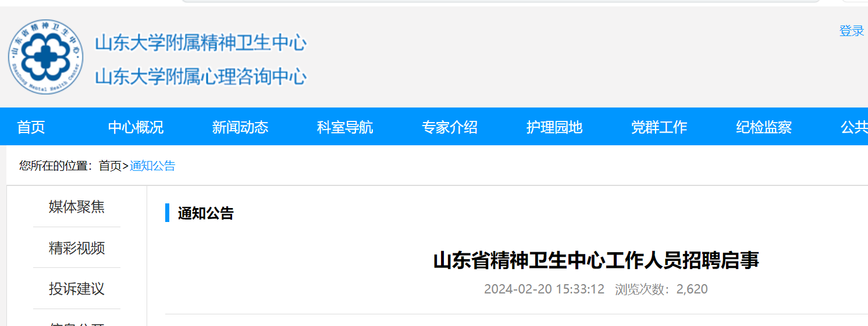Screen dimensions: 868x326
Task: Select the 新闻动态 navigation item
Action: [240, 127]
